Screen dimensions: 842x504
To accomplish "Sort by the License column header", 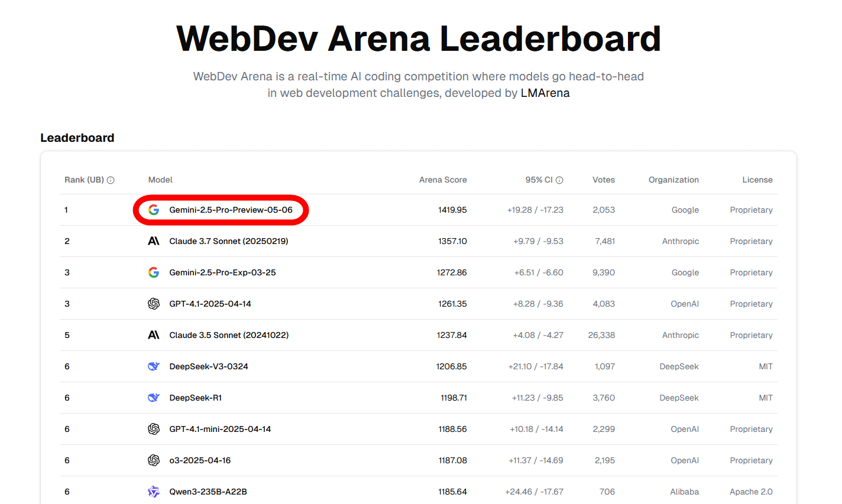I will click(x=757, y=180).
